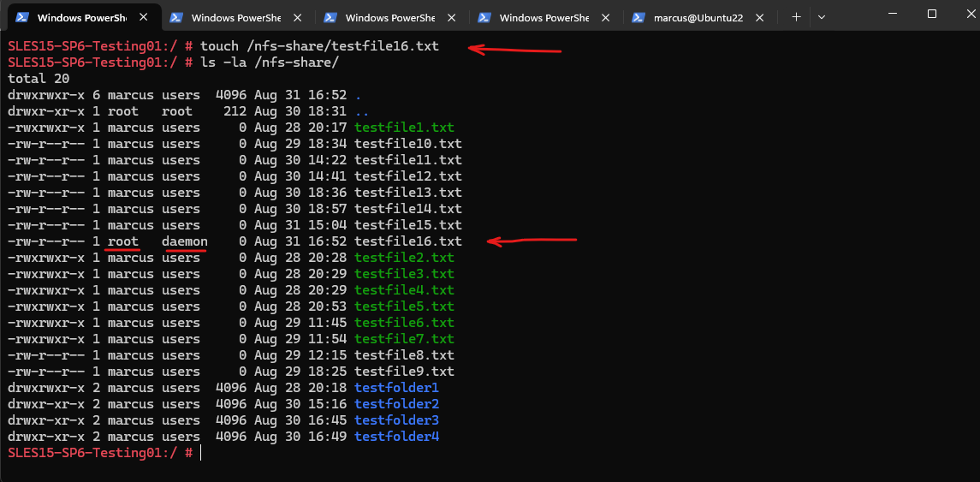
Task: Click the marcus@Ubuntu22 tab's terminal icon
Action: (638, 17)
